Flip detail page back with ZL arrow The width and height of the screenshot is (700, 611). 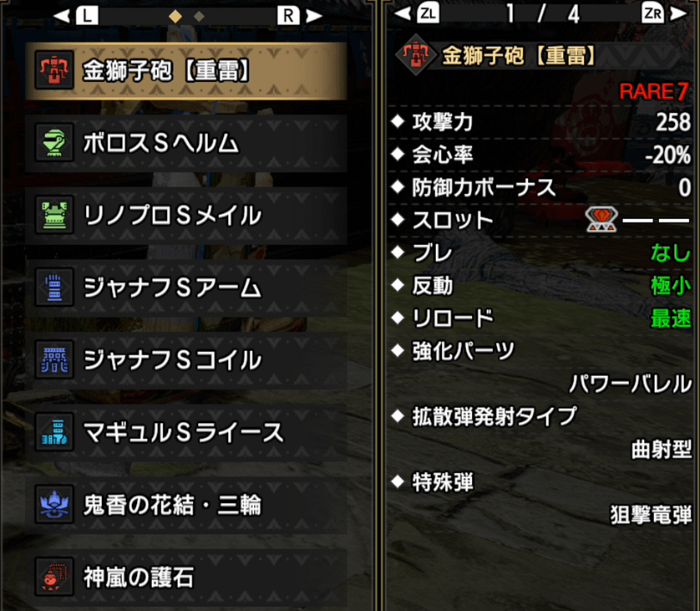(x=417, y=13)
